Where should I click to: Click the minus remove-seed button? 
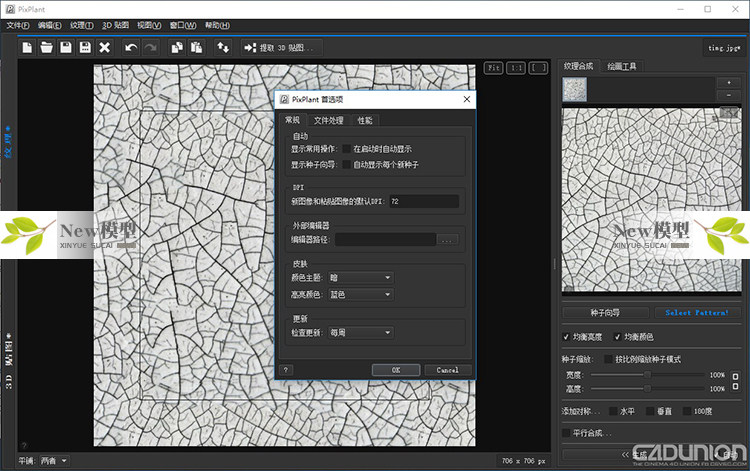click(728, 95)
